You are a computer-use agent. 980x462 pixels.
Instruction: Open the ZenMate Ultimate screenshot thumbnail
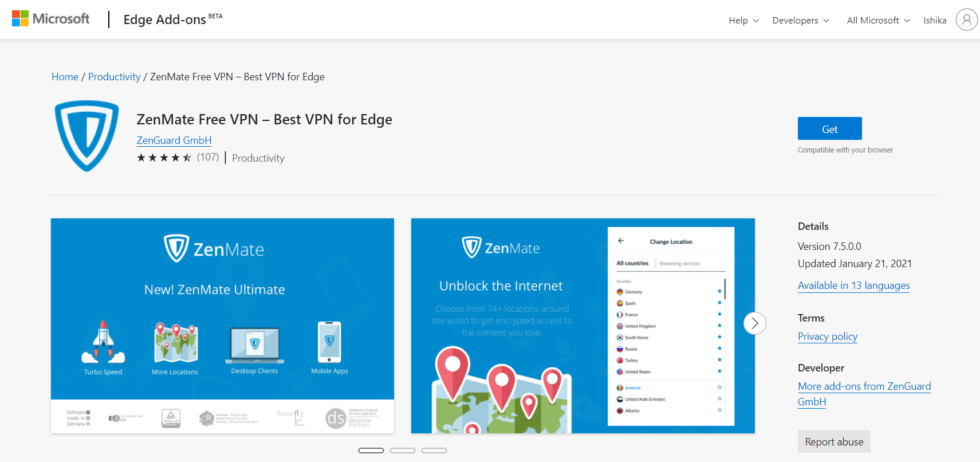coord(222,326)
